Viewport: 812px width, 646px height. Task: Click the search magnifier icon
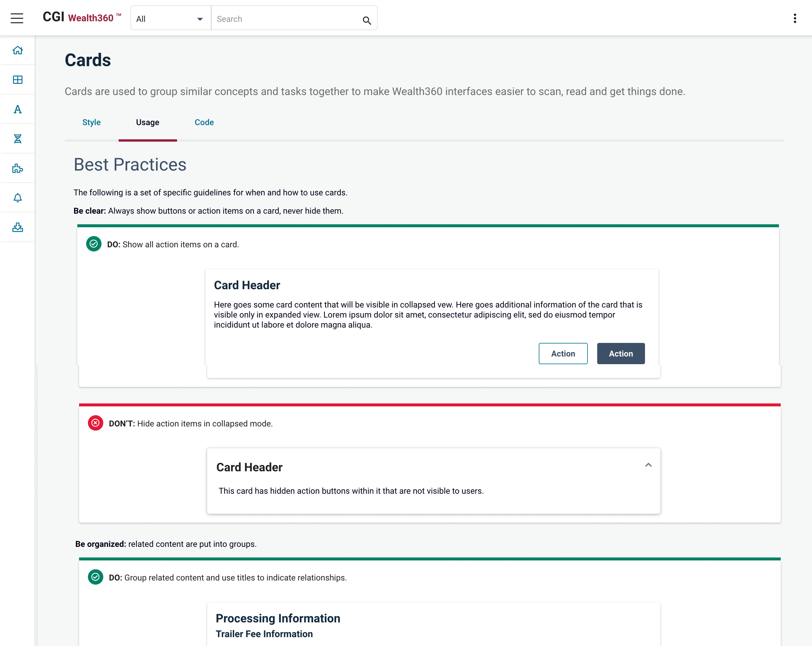366,20
